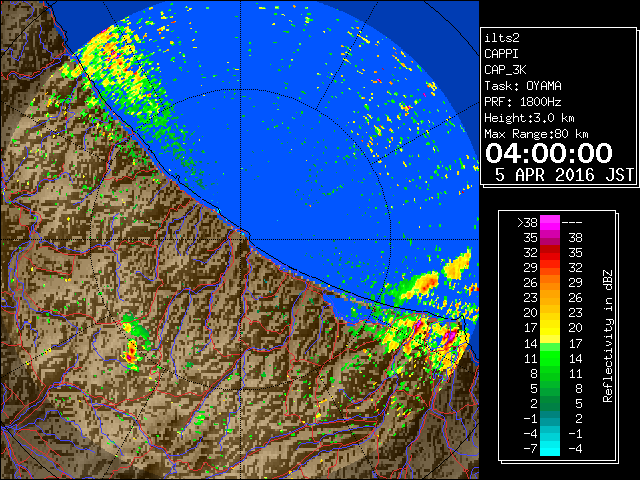
Task: Select the ilts2 label in the info box
Action: click(x=502, y=38)
